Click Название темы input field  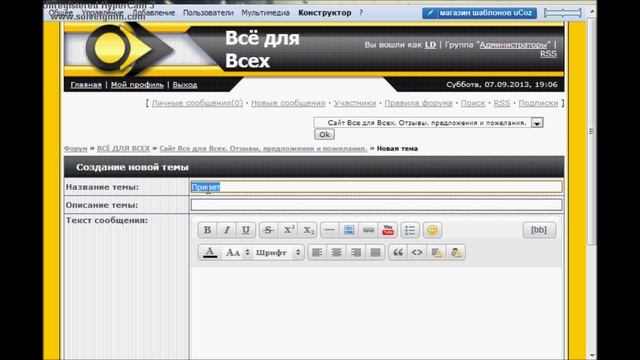click(376, 187)
